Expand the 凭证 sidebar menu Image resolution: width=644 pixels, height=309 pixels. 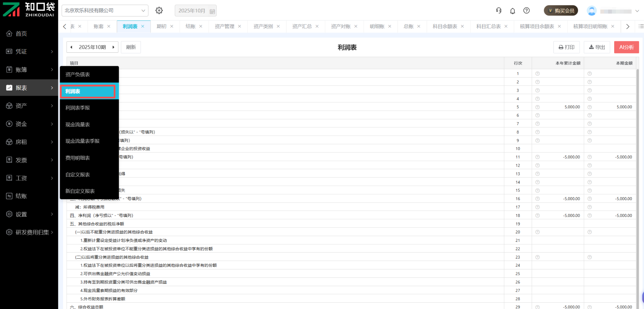click(x=29, y=51)
